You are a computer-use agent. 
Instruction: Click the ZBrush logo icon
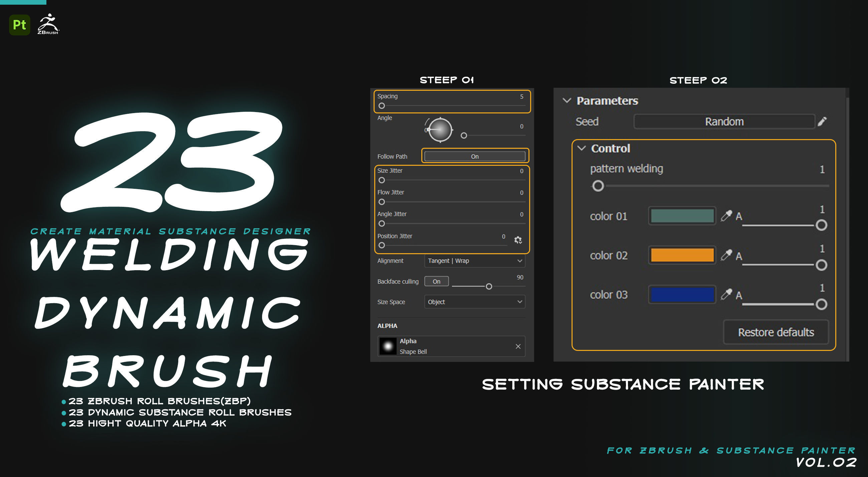point(48,24)
